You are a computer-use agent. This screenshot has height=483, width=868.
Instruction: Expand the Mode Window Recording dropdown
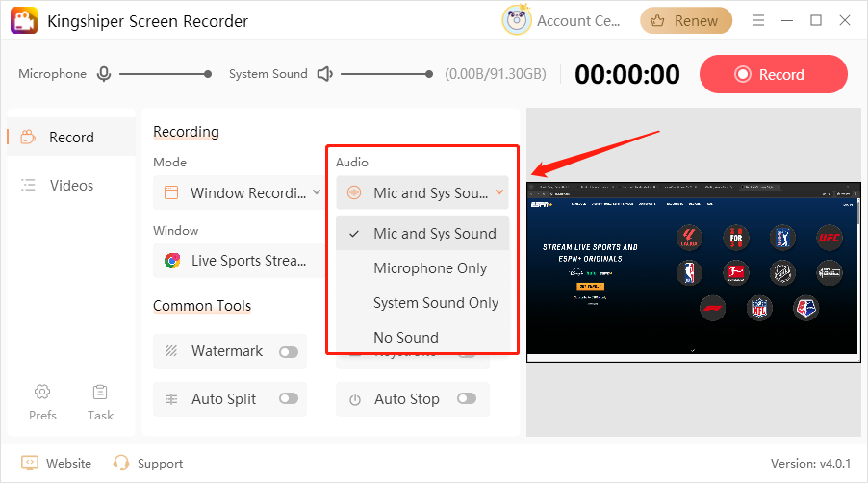click(239, 192)
